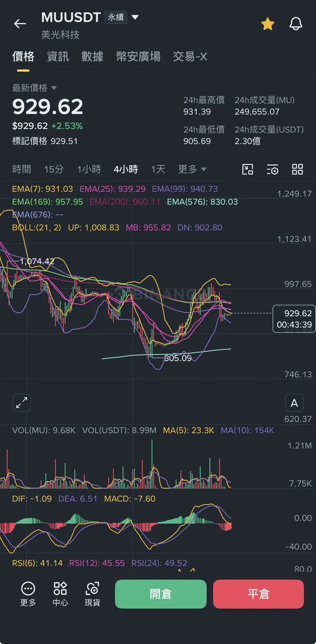
Task: Tap the 805.09 low marker on chart
Action: click(x=178, y=358)
